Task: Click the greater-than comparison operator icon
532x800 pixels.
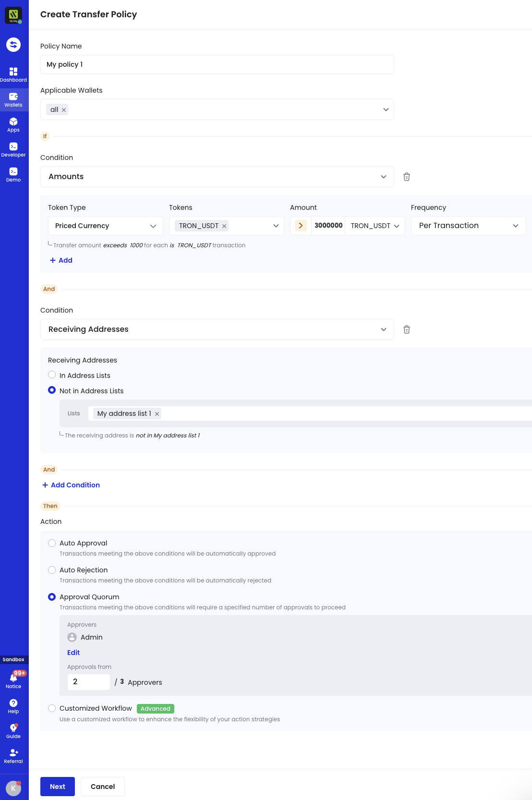Action: pos(301,226)
